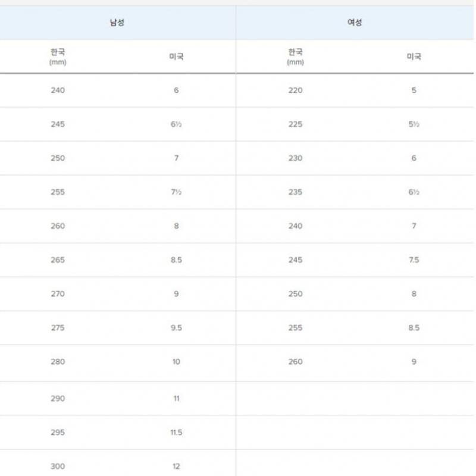Click women's Korean size 260 cell

tap(295, 362)
